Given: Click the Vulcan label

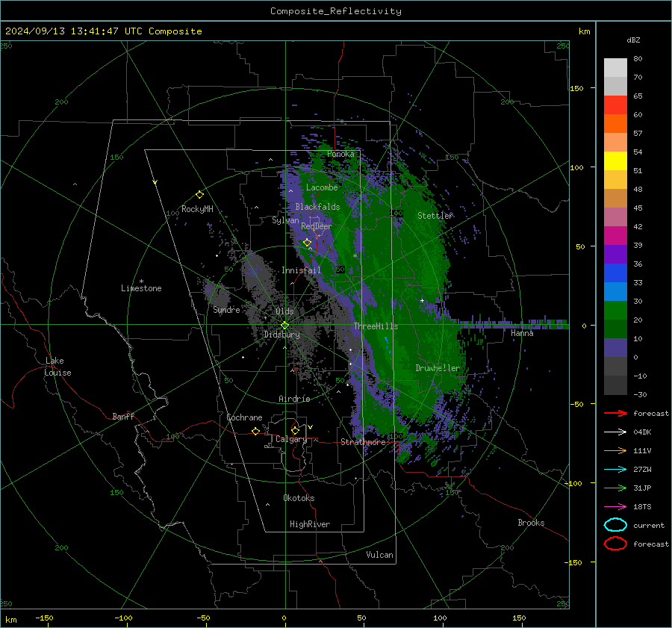Looking at the screenshot, I should (379, 555).
